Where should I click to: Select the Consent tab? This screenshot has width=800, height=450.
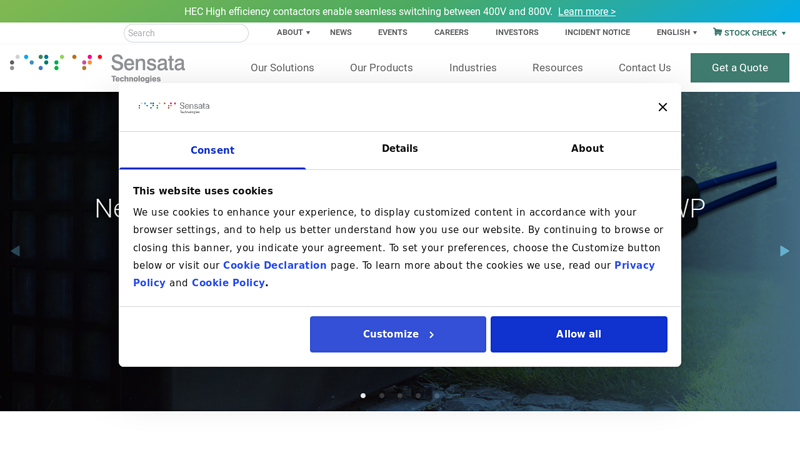(212, 150)
